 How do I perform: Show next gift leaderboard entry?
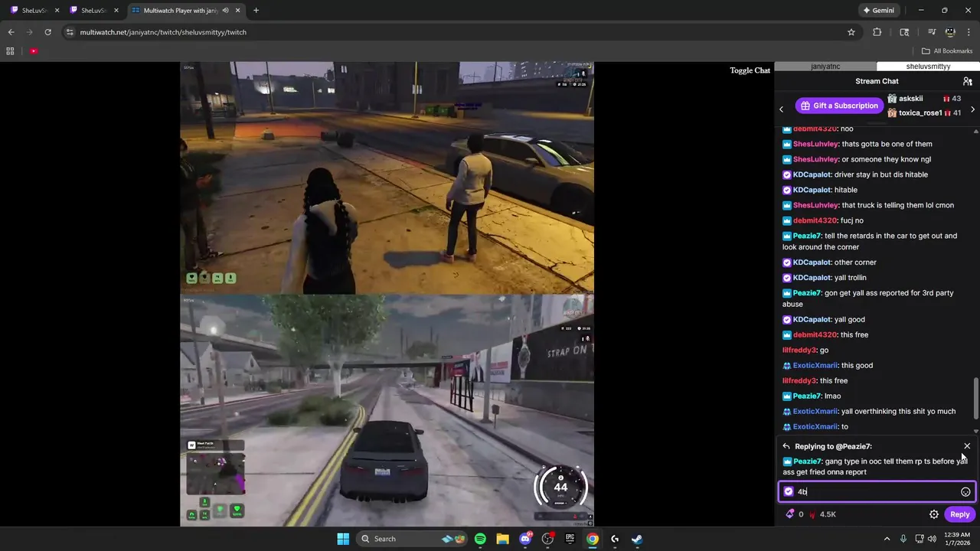click(972, 109)
